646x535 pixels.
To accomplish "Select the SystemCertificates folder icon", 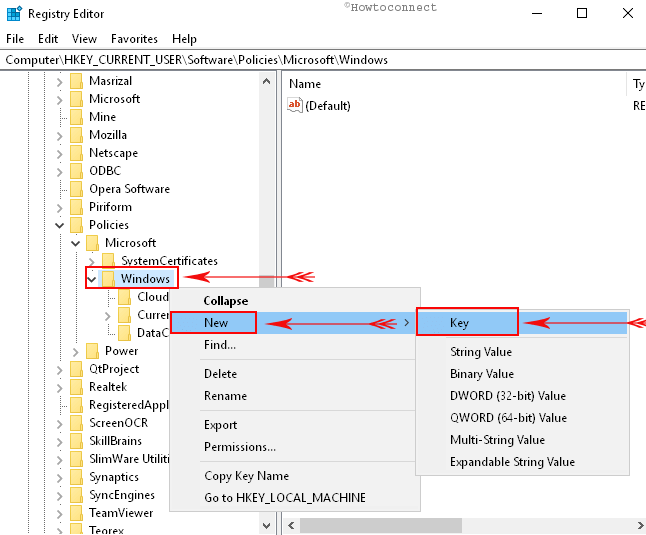I will (109, 261).
